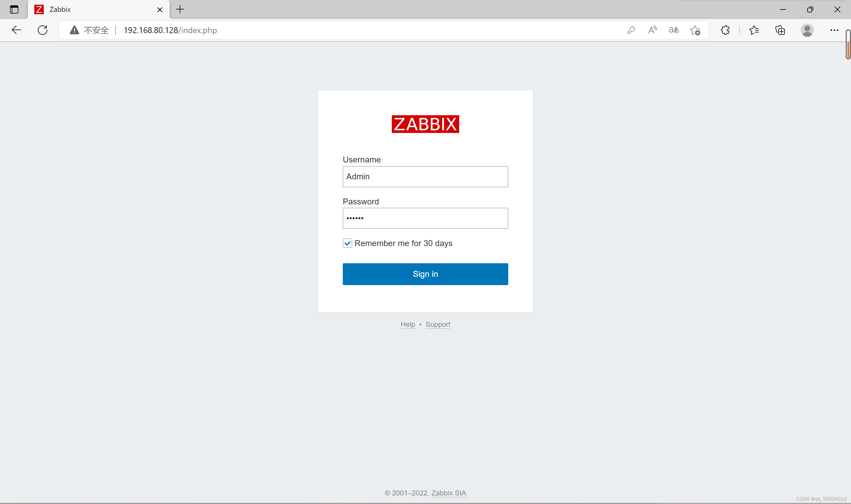The height and width of the screenshot is (504, 851).
Task: Open the saved passwords key icon
Action: [631, 30]
